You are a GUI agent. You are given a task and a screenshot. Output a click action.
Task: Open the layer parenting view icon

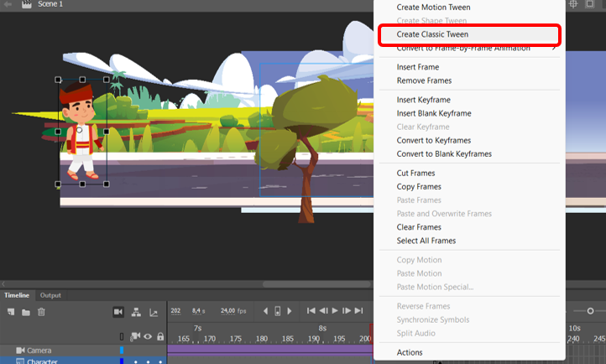136,312
